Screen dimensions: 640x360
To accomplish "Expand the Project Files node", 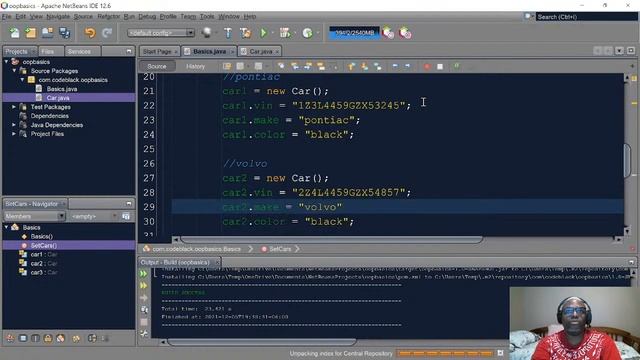I will coord(14,133).
